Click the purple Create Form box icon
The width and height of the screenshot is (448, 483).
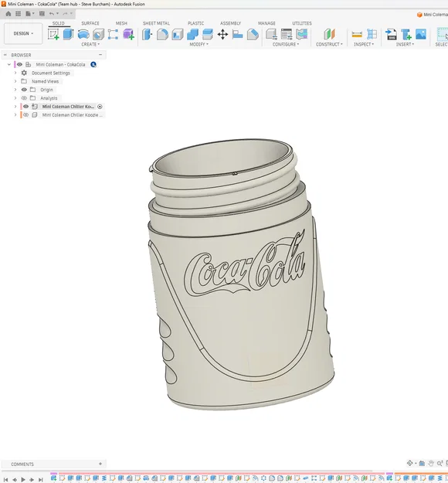pyautogui.click(x=128, y=34)
